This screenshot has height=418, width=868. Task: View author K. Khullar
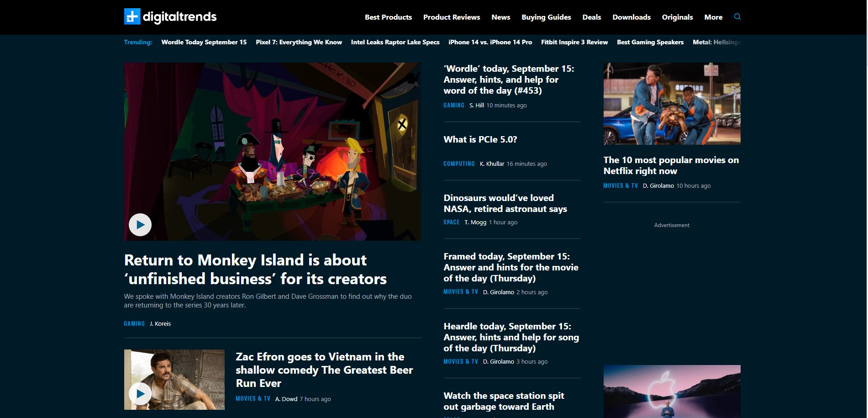492,164
